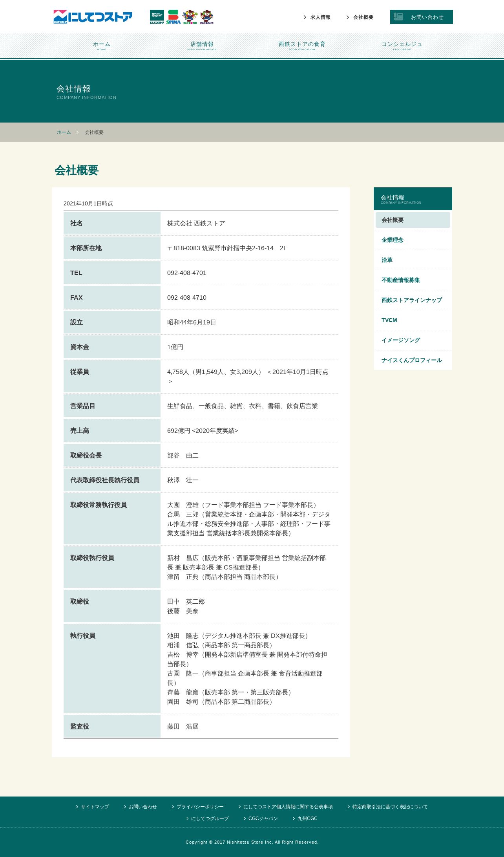Viewport: 504px width, 857px height.
Task: Open サイトマップ footer link
Action: click(93, 807)
